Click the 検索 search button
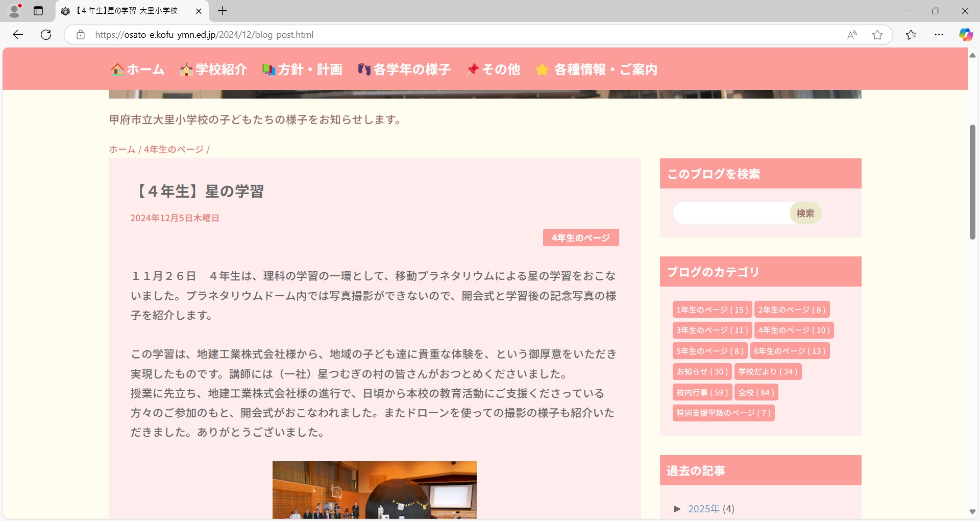This screenshot has height=521, width=980. [x=805, y=213]
